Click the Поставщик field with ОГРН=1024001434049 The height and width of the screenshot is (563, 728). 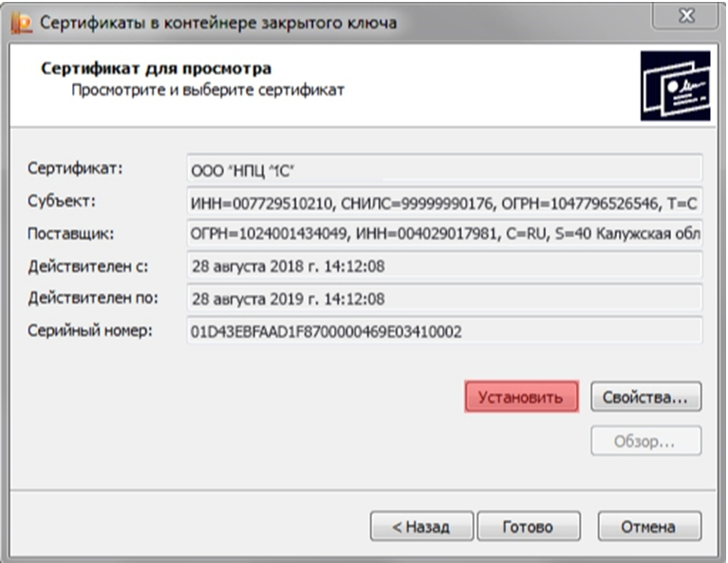coord(444,234)
